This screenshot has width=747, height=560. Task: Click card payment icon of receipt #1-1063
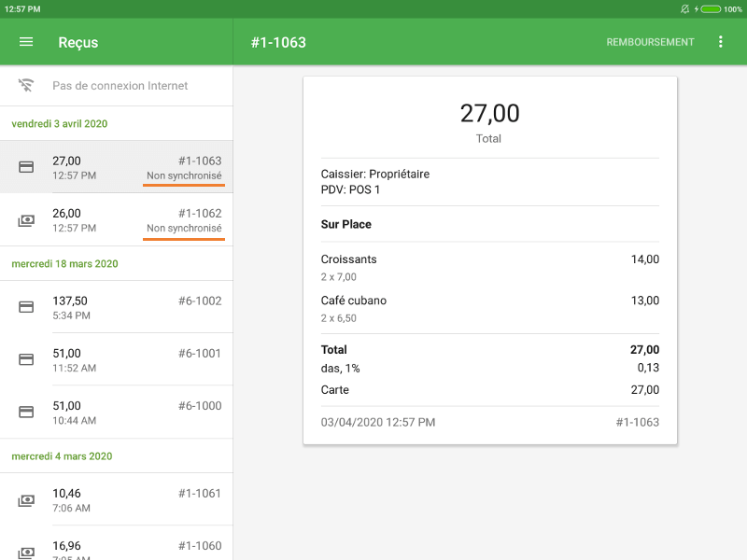click(26, 167)
